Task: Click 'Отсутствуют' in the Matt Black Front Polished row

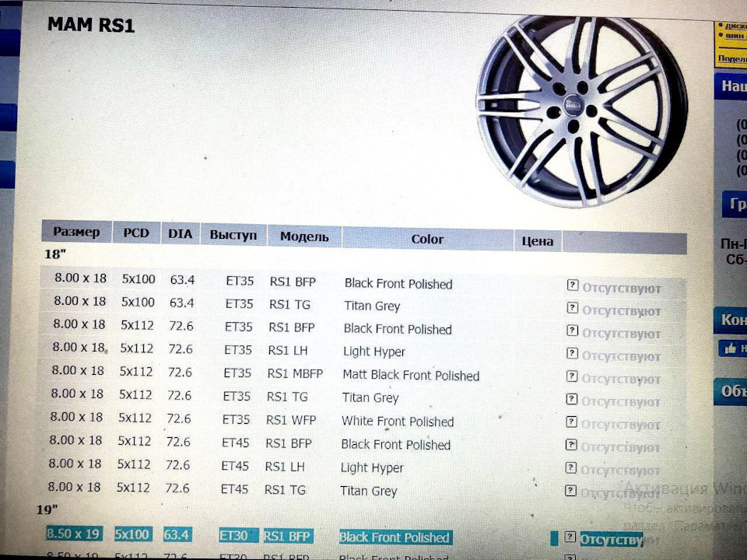Action: [x=621, y=380]
